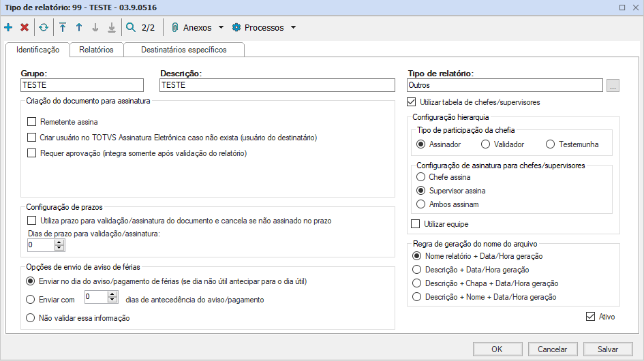Increase dias de antecedência with up arrow
Viewport: 644px width, 361px height.
tap(112, 294)
